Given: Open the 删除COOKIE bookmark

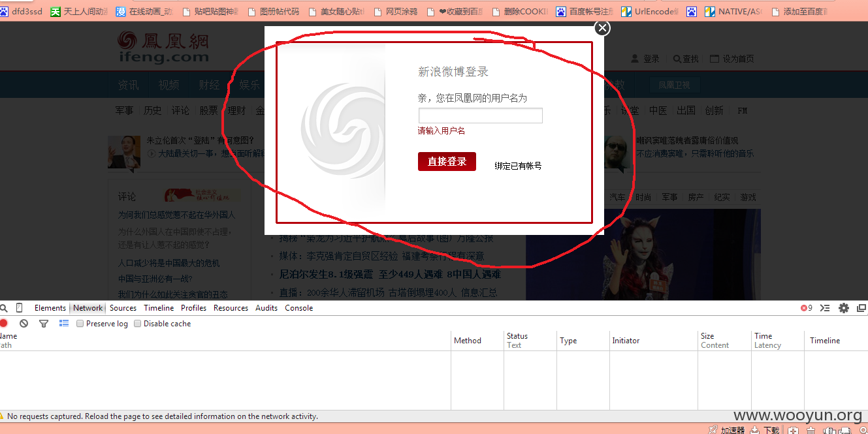Looking at the screenshot, I should pos(519,11).
